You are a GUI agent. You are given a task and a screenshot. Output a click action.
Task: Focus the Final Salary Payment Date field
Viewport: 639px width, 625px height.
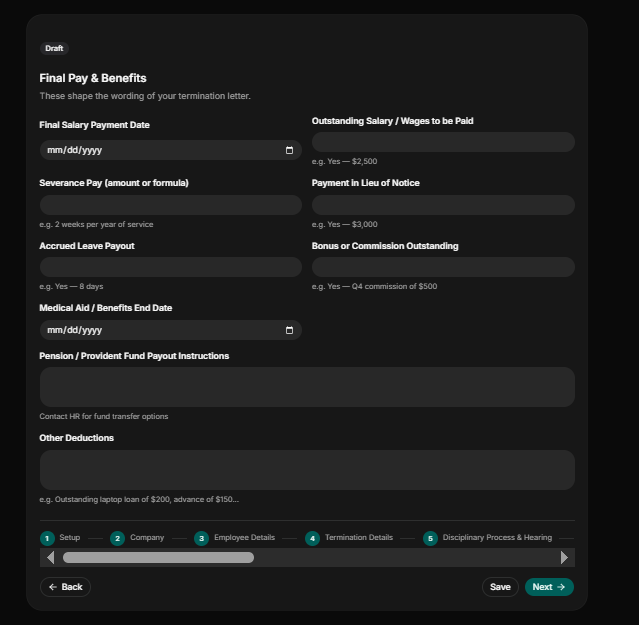[171, 150]
